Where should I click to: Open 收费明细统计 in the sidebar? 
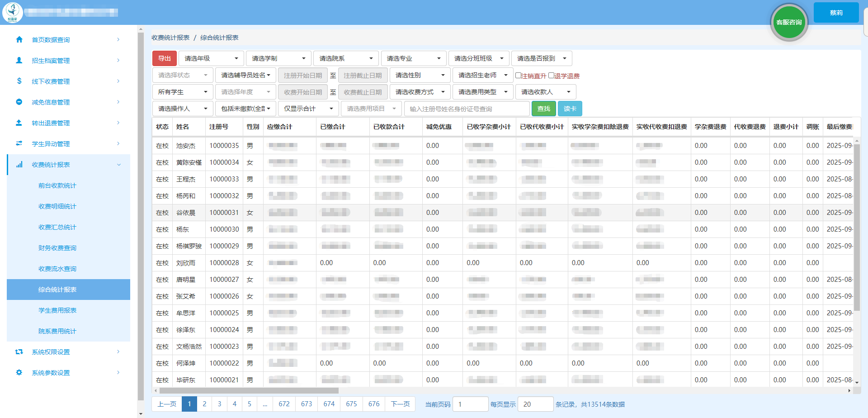pyautogui.click(x=57, y=206)
